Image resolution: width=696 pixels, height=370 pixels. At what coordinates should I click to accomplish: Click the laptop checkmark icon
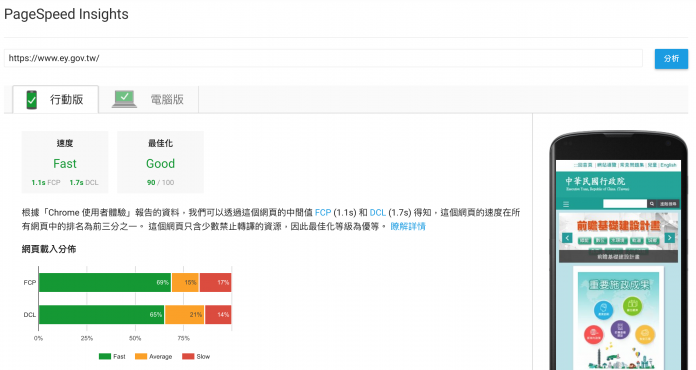click(x=124, y=99)
